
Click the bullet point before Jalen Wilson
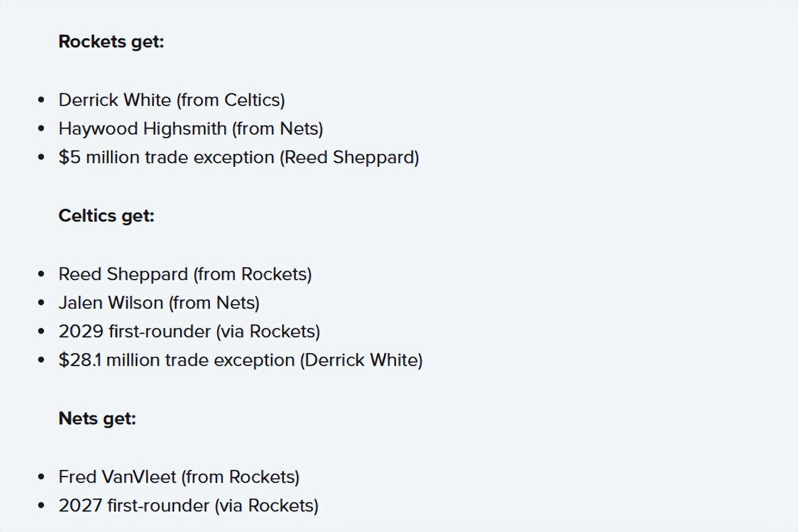41,303
